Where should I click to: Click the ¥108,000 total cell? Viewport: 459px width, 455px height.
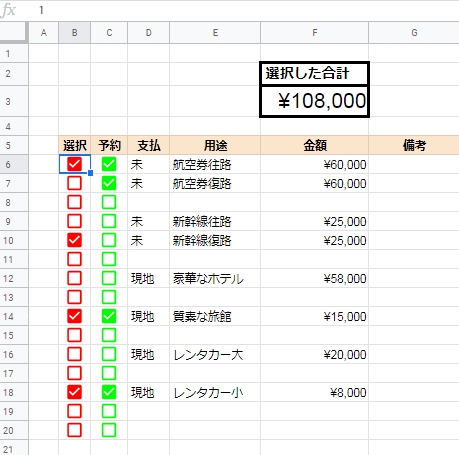coord(314,101)
